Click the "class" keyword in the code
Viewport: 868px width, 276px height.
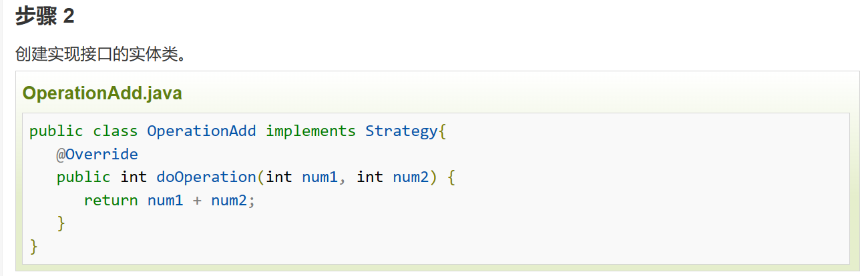coord(115,131)
